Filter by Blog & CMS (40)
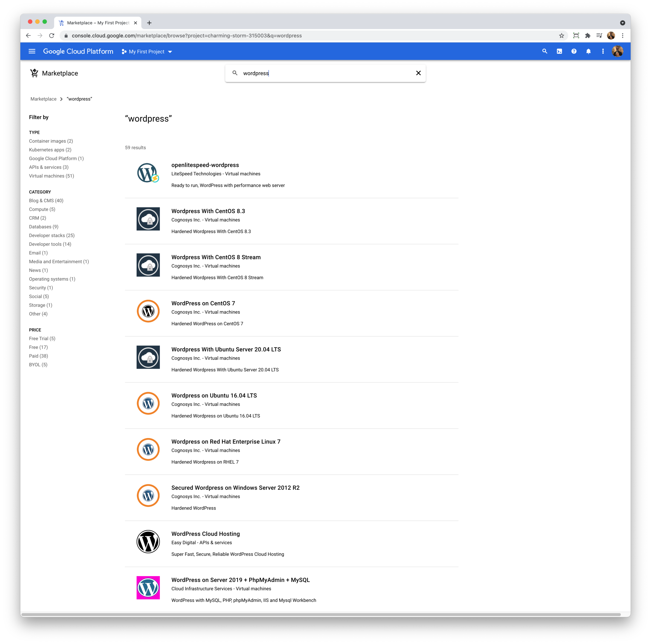Image resolution: width=651 pixels, height=644 pixels. click(46, 201)
